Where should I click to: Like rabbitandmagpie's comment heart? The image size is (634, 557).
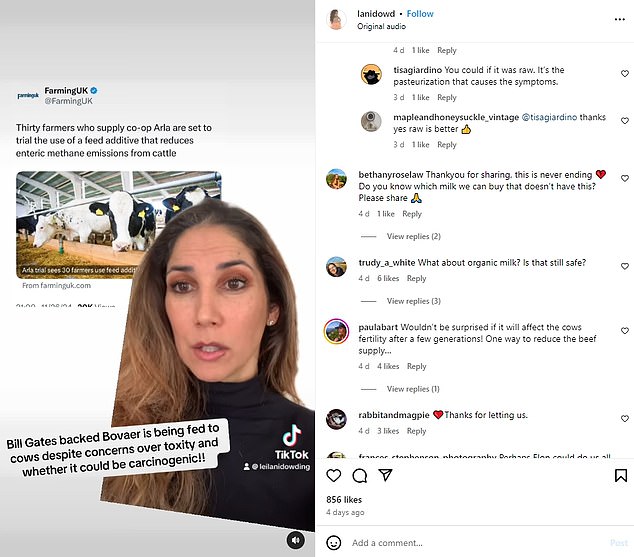tap(625, 418)
